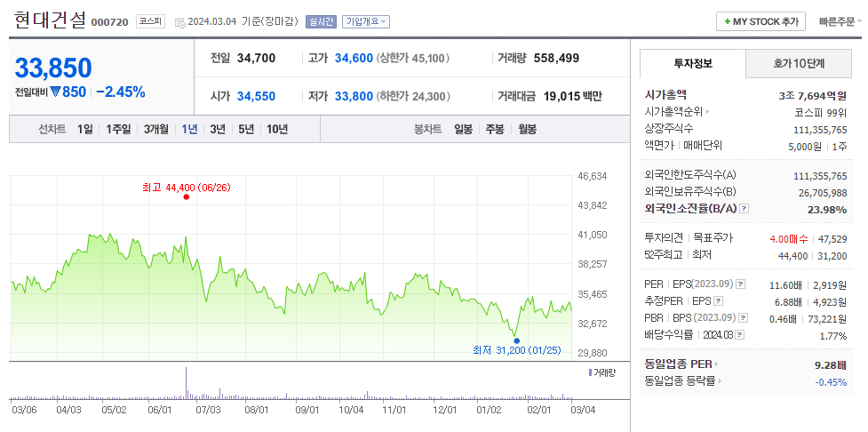The width and height of the screenshot is (868, 432).
Task: Click the help icon beside PBR BPS(2023.09)
Action: click(744, 318)
